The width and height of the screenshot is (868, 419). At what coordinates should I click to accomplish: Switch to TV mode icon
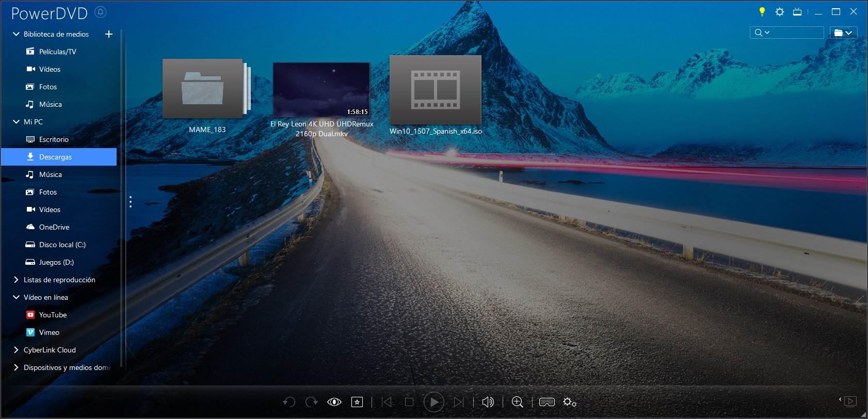point(797,12)
